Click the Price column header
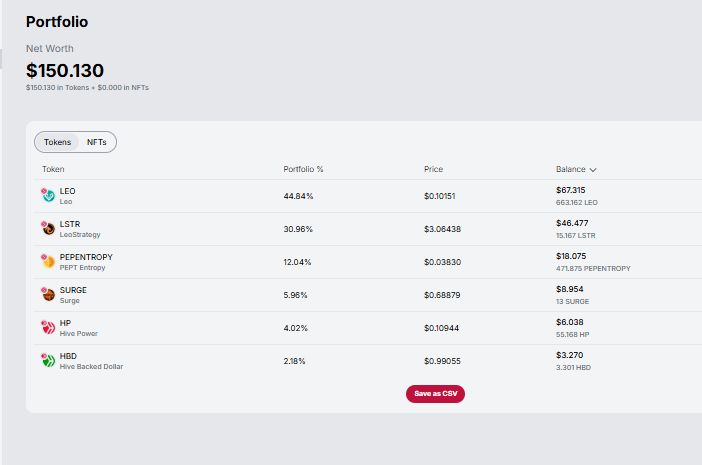702x465 pixels. tap(433, 169)
